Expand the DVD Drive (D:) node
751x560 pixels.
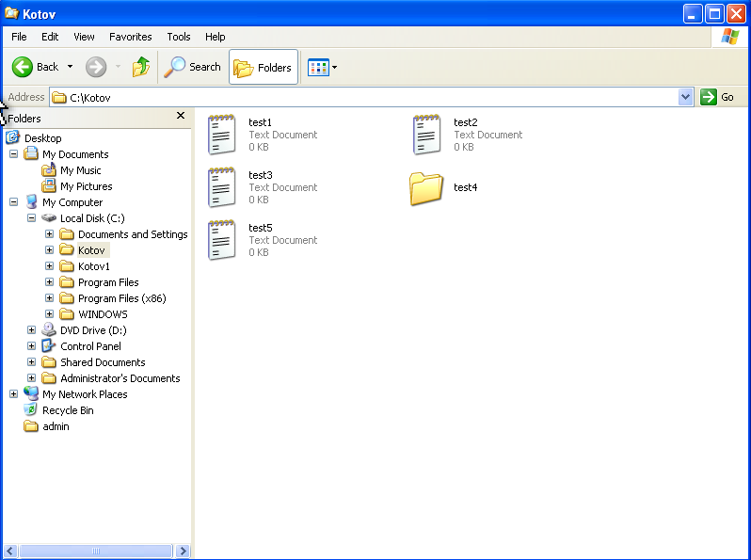(31, 330)
